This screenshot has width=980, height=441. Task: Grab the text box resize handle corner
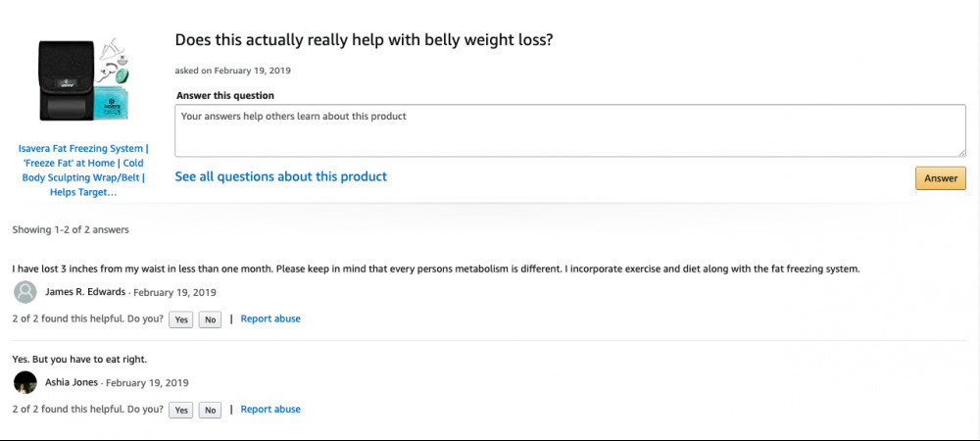[x=962, y=153]
